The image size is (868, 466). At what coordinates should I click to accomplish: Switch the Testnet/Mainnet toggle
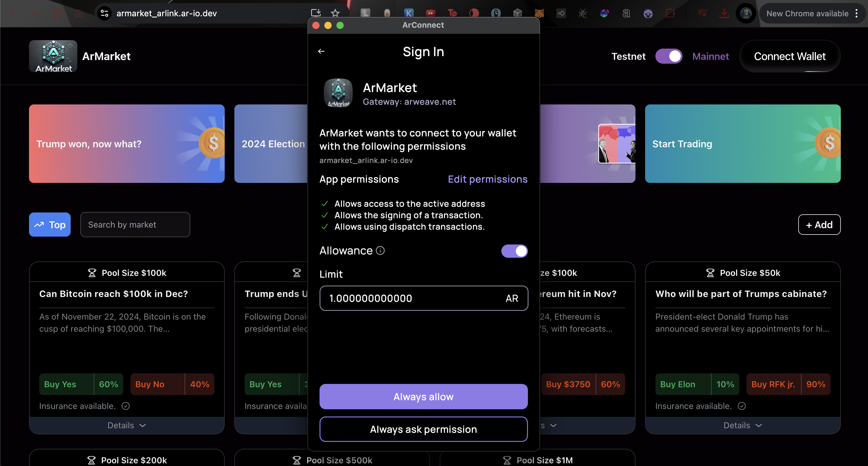point(669,56)
